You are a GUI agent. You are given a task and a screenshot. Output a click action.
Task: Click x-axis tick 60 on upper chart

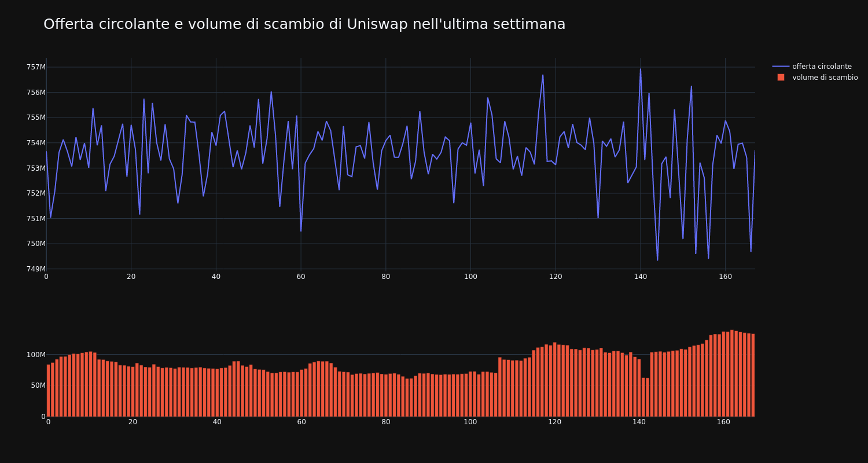coord(301,277)
